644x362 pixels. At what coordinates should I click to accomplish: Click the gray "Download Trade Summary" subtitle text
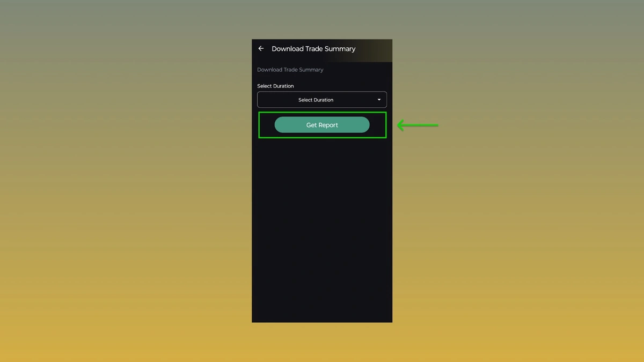290,70
